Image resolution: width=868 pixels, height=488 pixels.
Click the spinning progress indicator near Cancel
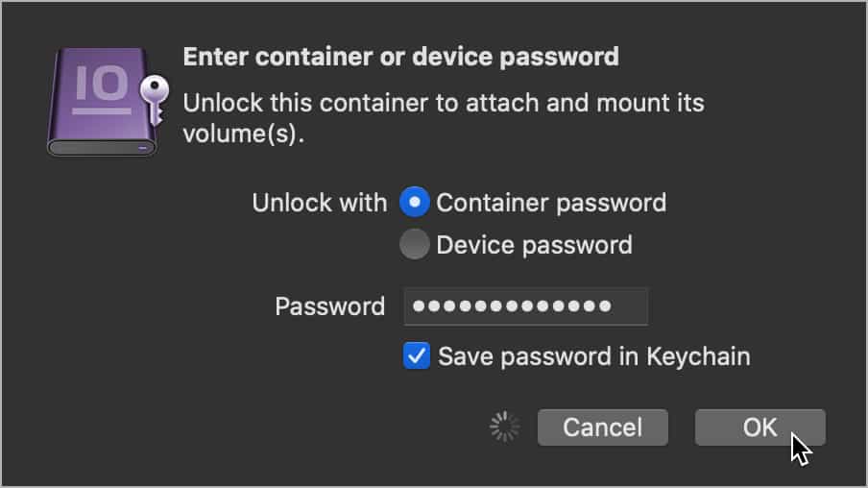click(x=504, y=427)
